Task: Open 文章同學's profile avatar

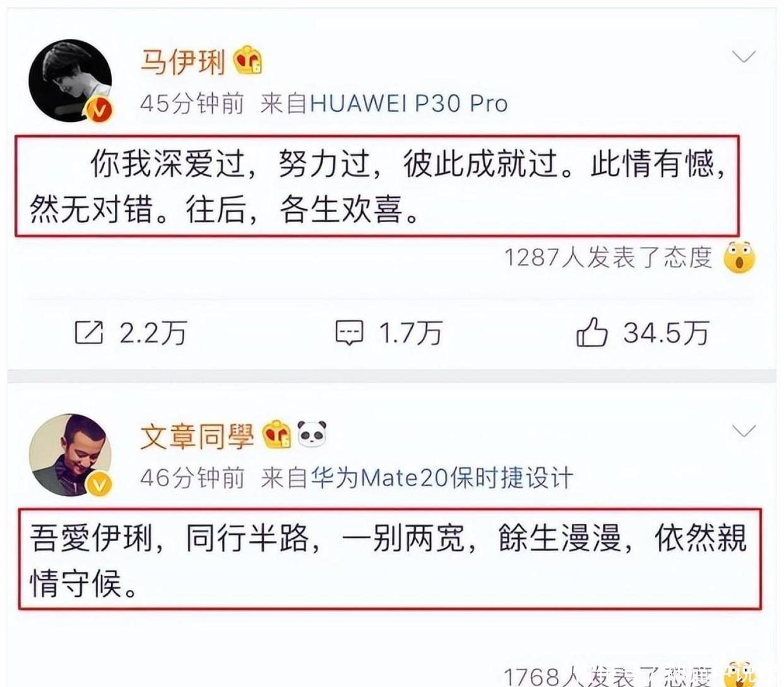Action: point(70,455)
